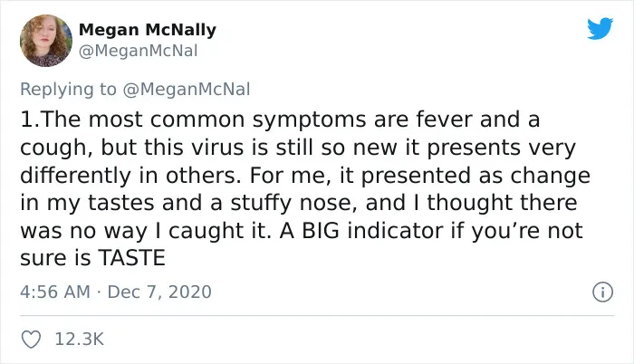Click the Twitter bird logo

click(600, 28)
